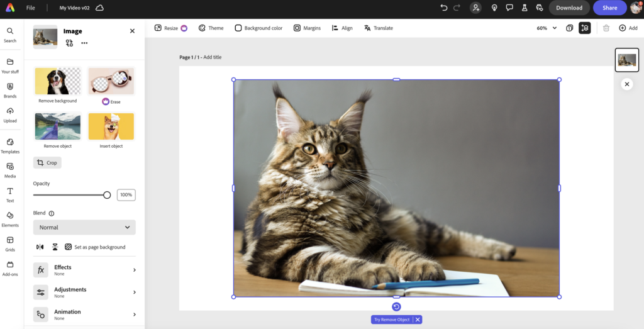Click the Crop button
This screenshot has height=329, width=644.
tap(47, 163)
